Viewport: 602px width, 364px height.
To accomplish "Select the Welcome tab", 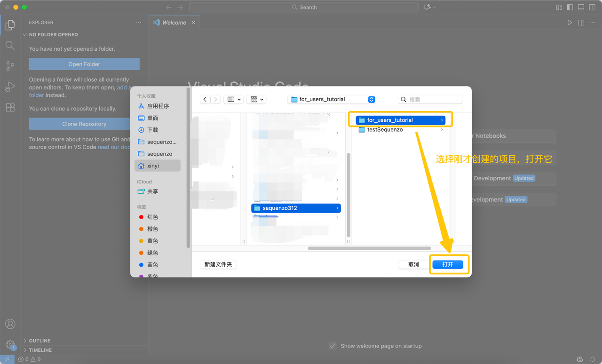I will click(174, 23).
